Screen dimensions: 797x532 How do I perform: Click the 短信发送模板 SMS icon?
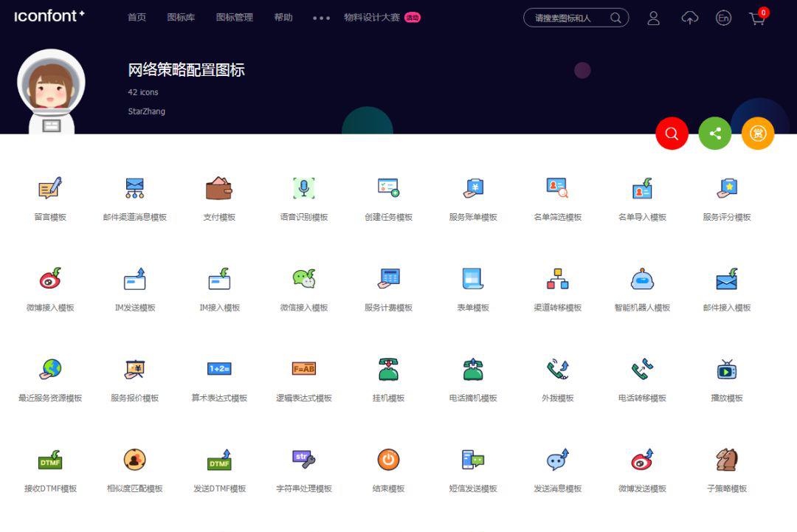tap(473, 460)
